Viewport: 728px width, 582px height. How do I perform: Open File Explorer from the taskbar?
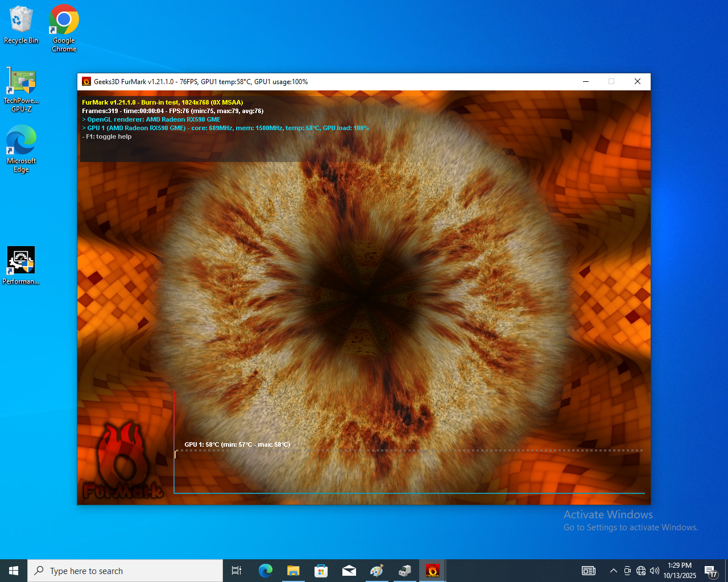click(x=293, y=571)
